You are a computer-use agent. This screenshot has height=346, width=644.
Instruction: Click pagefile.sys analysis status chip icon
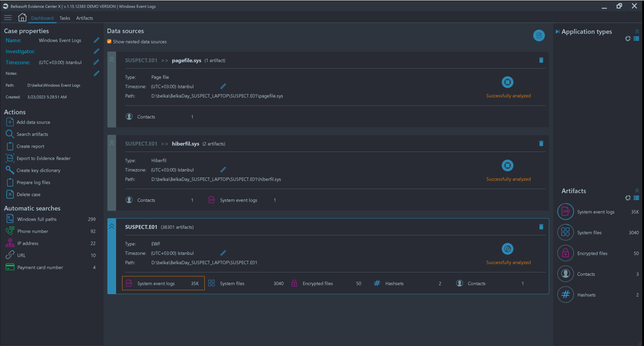pos(507,82)
